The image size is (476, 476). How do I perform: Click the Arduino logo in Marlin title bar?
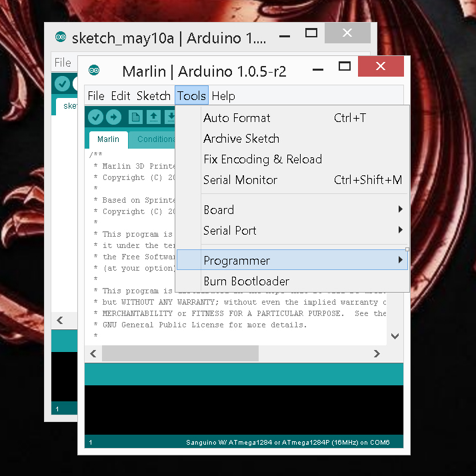tap(94, 71)
